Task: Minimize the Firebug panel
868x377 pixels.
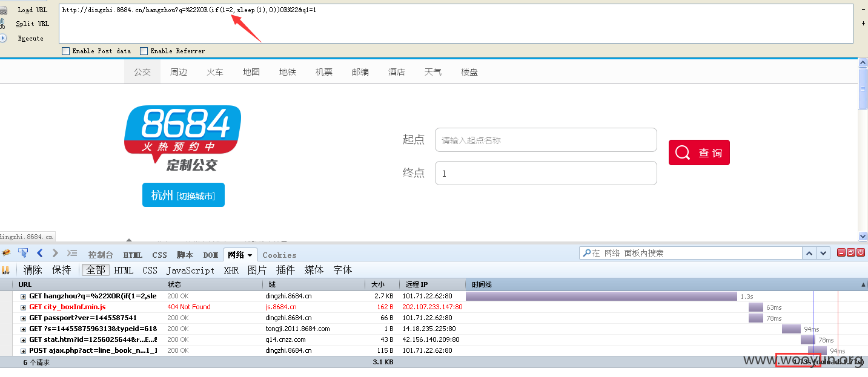Action: pyautogui.click(x=841, y=252)
